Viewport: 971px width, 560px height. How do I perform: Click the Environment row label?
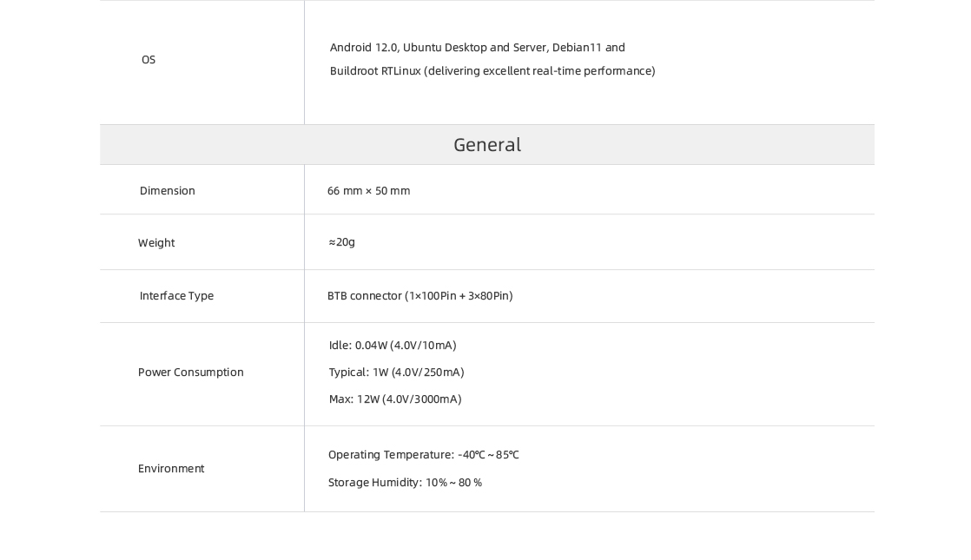(171, 469)
